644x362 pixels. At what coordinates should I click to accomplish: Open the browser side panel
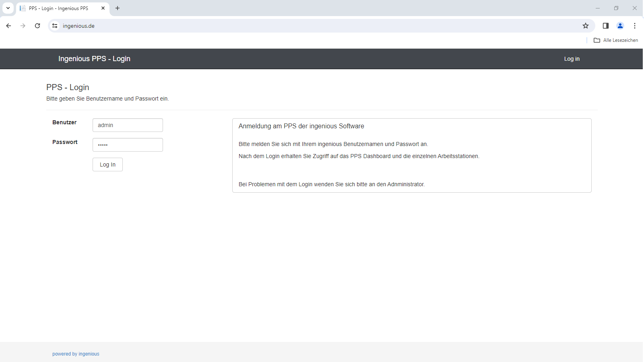click(606, 26)
